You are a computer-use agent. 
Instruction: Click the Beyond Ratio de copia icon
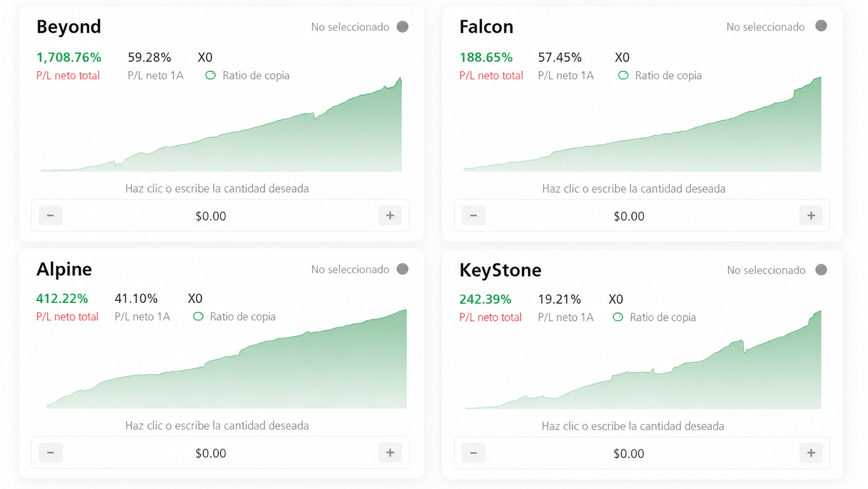point(210,75)
